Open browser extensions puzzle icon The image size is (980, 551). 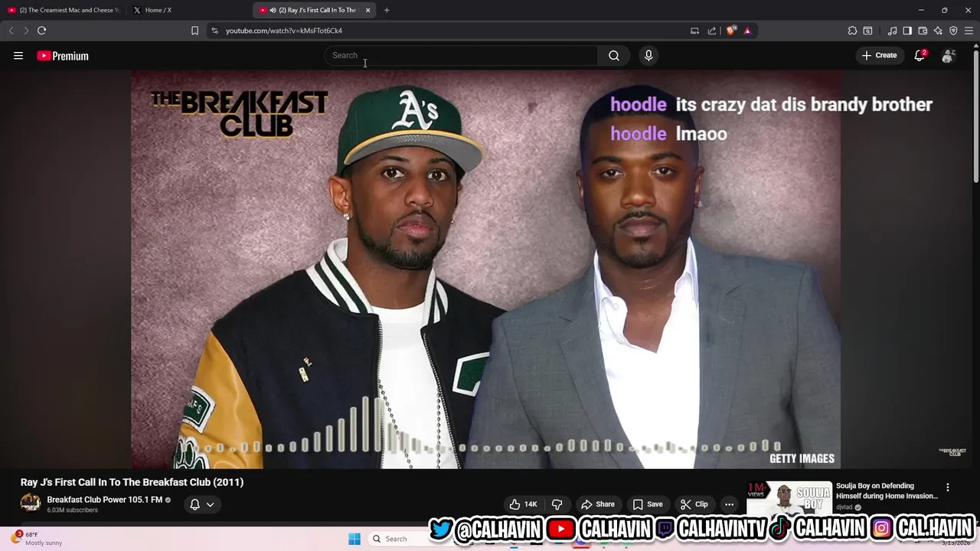pyautogui.click(x=852, y=31)
